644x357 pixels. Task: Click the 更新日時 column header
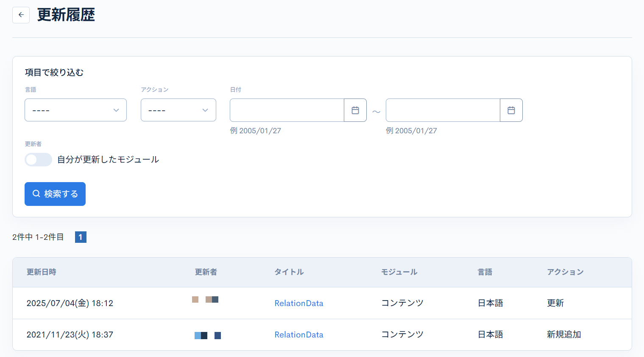coord(41,272)
